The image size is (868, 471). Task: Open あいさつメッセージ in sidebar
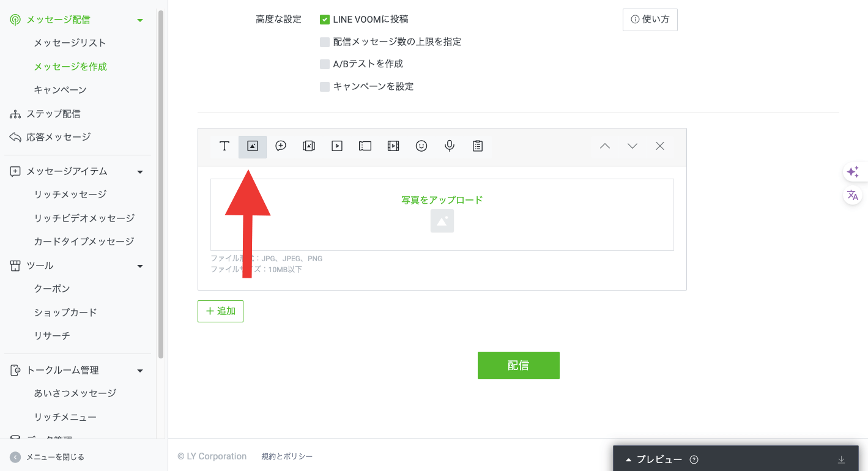pos(75,393)
